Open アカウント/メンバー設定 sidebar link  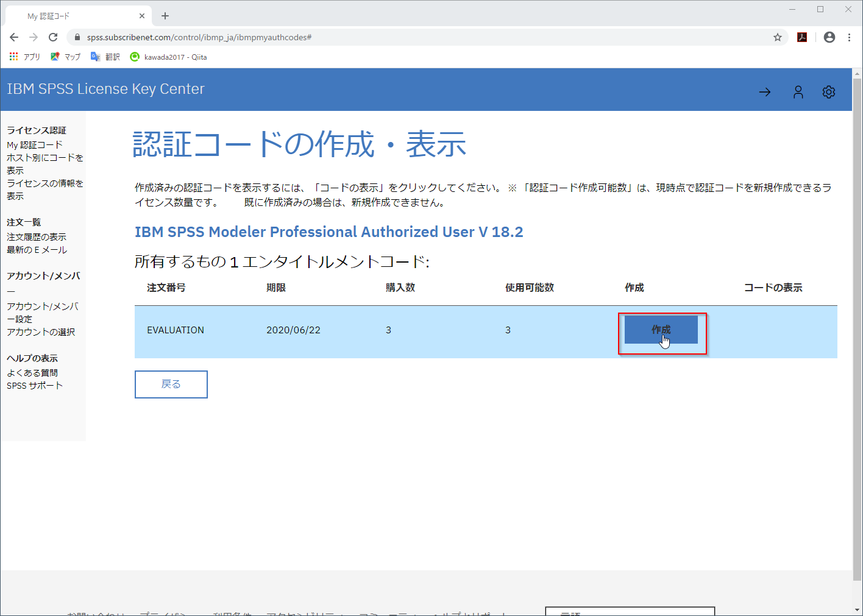coord(43,313)
